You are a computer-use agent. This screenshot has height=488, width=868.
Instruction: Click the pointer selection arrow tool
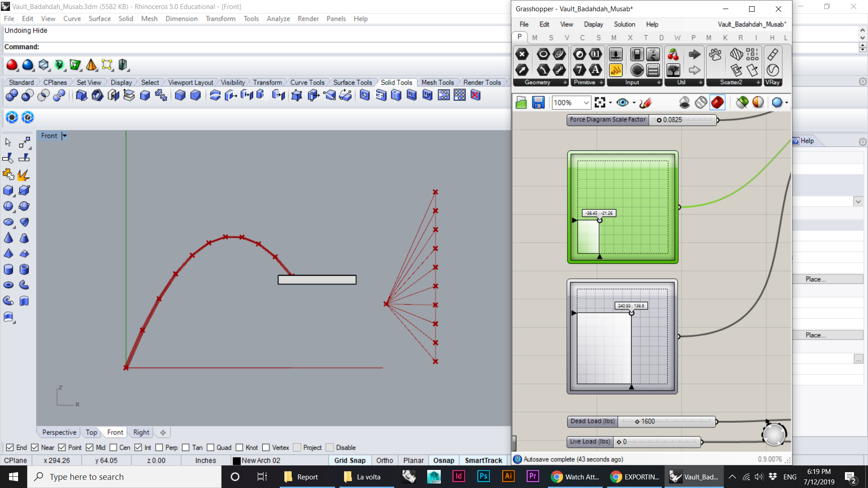[x=8, y=142]
